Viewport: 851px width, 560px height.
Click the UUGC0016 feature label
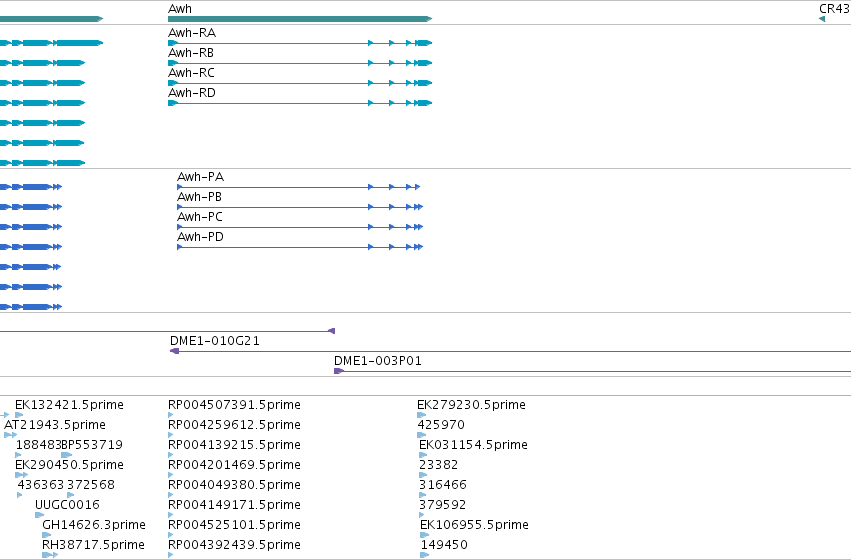(67, 505)
